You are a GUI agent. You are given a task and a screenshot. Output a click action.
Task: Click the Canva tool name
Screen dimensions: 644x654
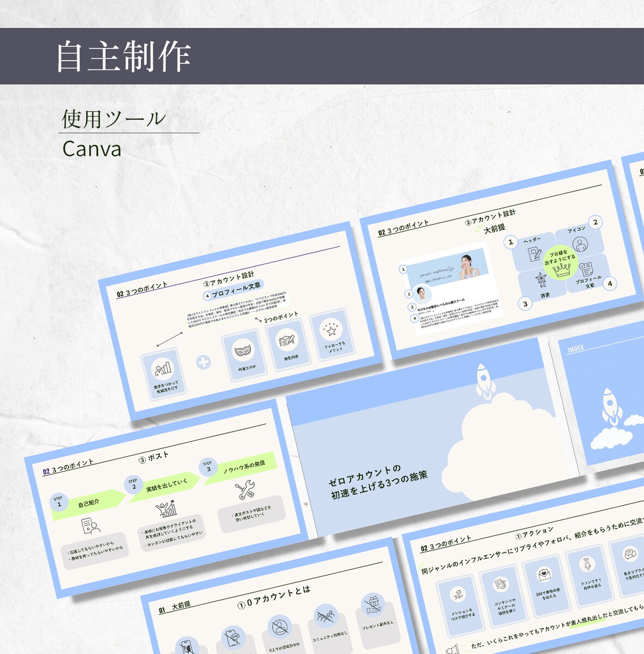pos(92,148)
